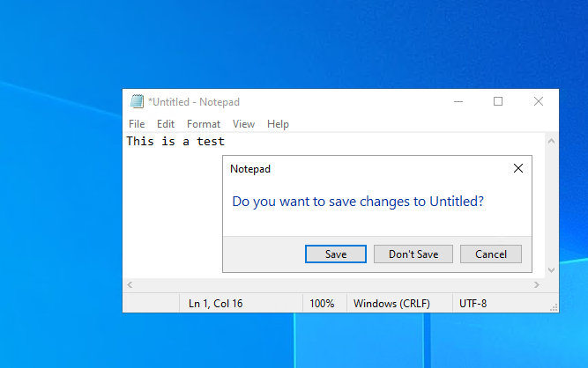Choose Don't Save in the dialog
Screen dimensions: 588x368
tap(413, 254)
